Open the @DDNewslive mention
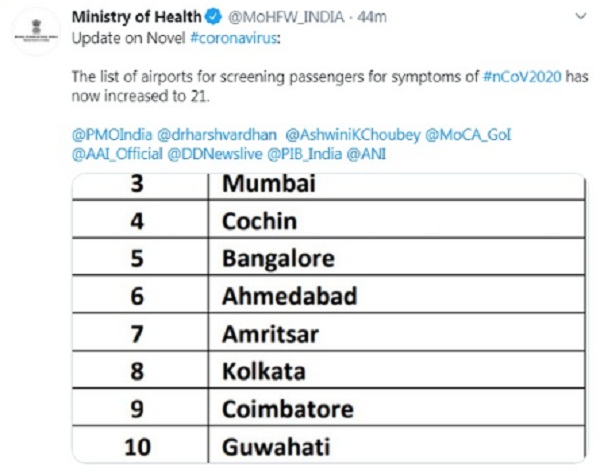Screen dimensions: 600x475 pyautogui.click(x=215, y=154)
